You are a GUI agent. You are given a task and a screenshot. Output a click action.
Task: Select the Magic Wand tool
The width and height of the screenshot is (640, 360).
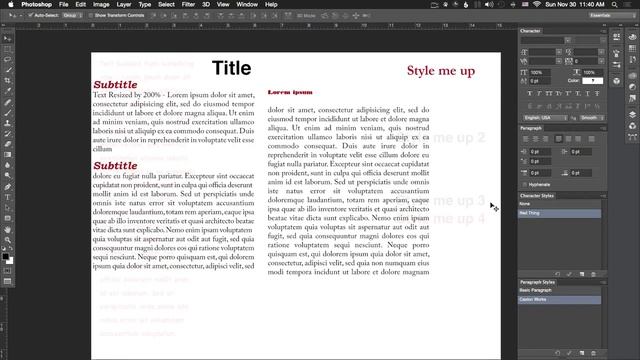pyautogui.click(x=7, y=71)
